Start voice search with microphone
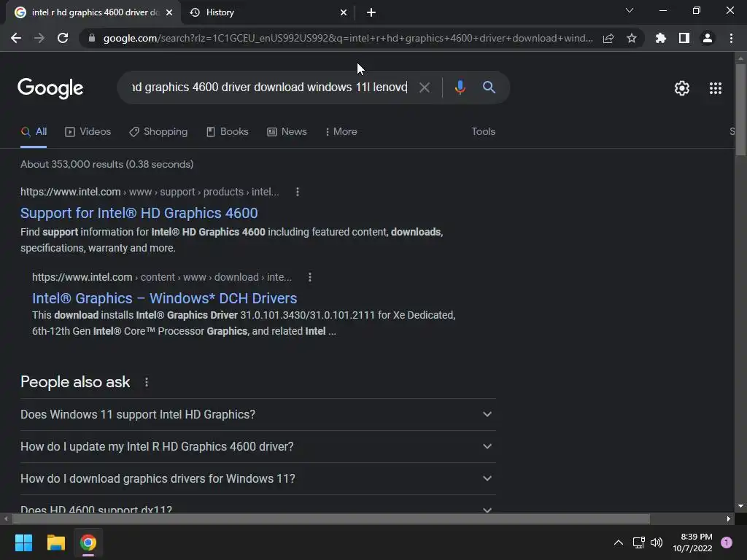 [460, 87]
